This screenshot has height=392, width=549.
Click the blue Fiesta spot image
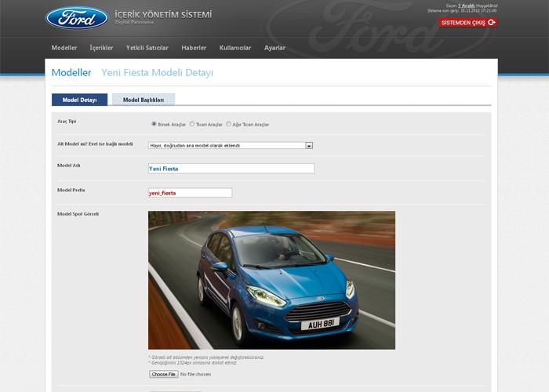pos(271,280)
